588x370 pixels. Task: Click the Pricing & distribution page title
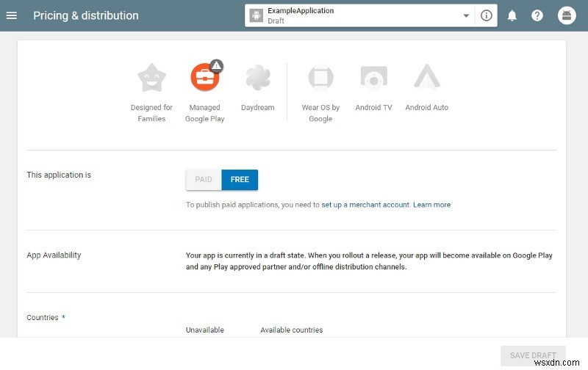click(x=86, y=15)
